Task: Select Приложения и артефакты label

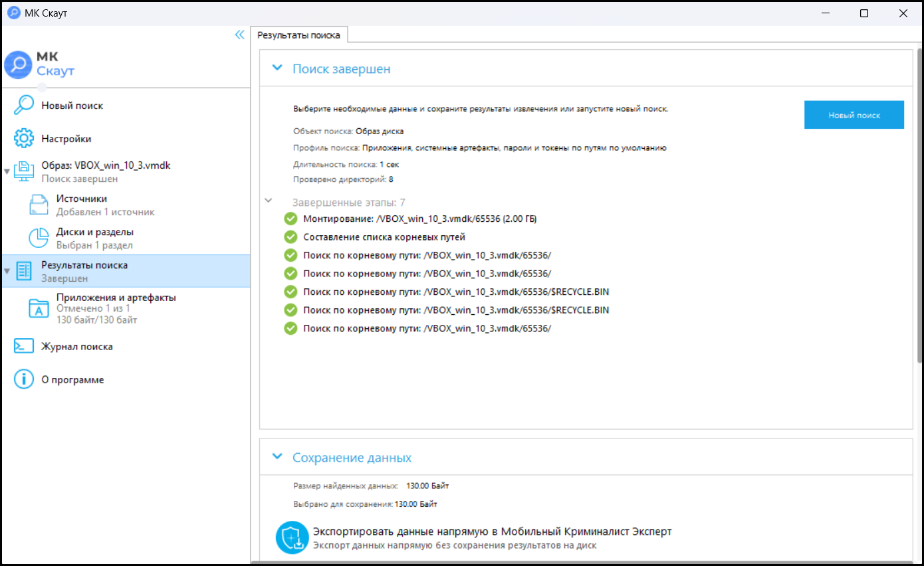Action: pos(116,298)
